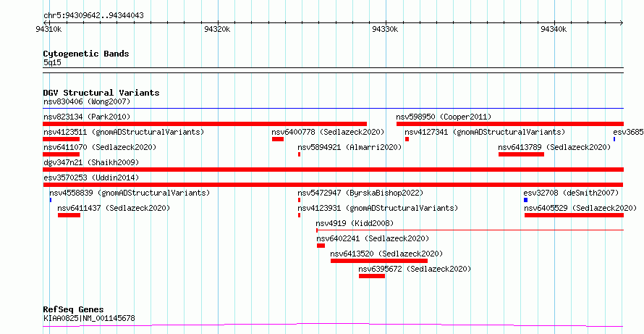Click the RefSeq Genes track title

(x=73, y=309)
